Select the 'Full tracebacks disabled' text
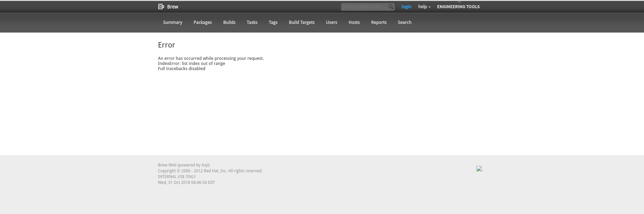644x214 pixels. [181, 69]
